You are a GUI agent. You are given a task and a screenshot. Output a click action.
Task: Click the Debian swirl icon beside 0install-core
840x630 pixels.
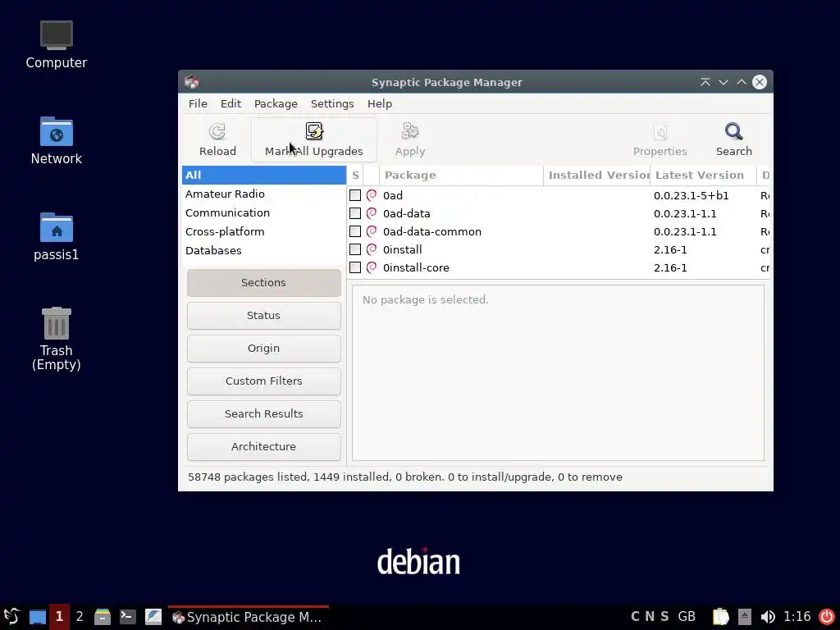pyautogui.click(x=372, y=267)
